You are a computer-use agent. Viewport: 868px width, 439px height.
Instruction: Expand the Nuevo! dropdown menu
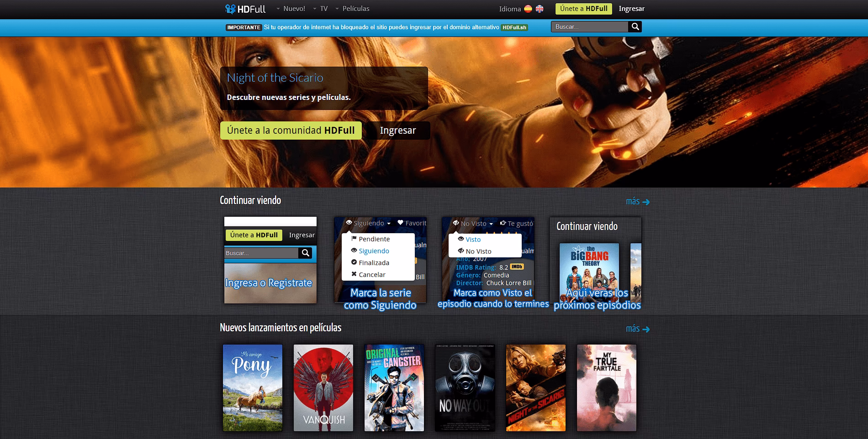[291, 9]
